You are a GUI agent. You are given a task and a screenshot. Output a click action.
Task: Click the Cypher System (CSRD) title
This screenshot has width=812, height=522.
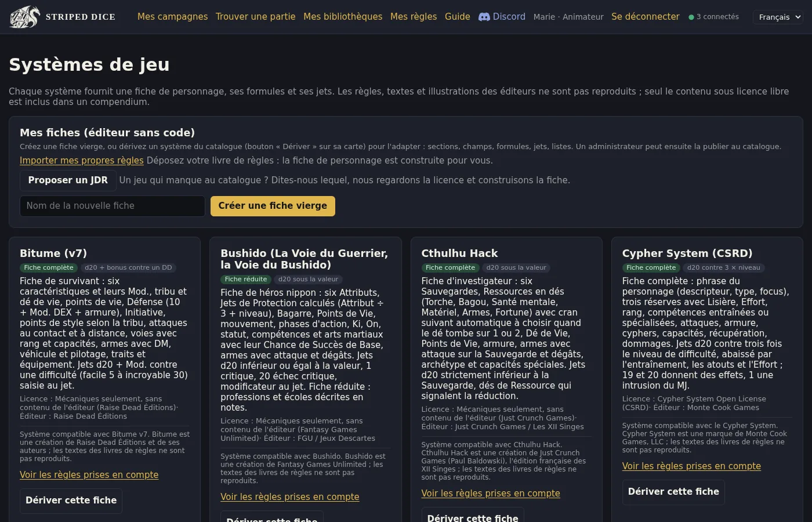[x=687, y=253]
